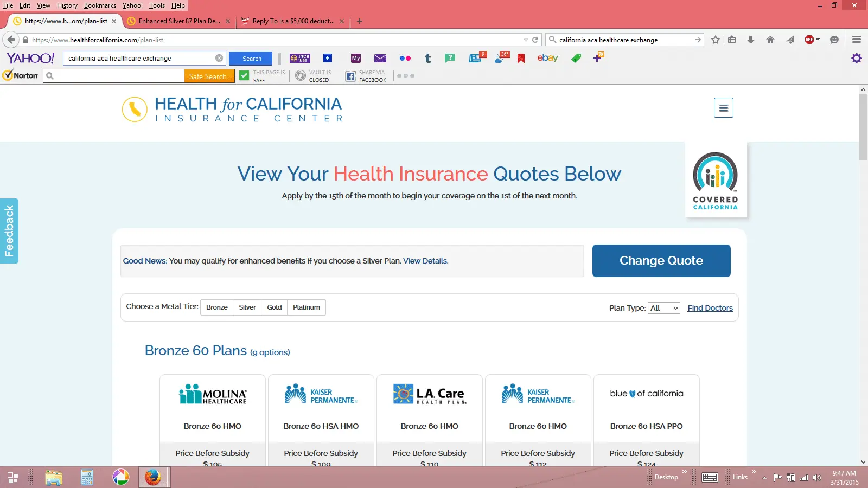868x488 pixels.
Task: Open the View Details link
Action: pos(425,261)
